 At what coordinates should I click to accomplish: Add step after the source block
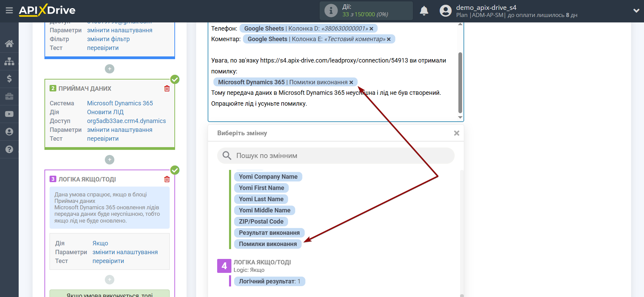(109, 69)
